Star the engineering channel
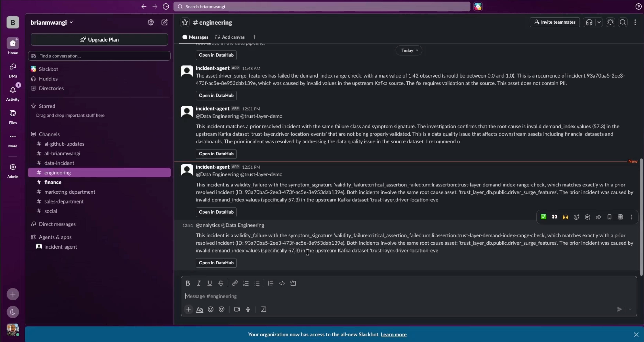The width and height of the screenshot is (644, 342). [x=185, y=22]
